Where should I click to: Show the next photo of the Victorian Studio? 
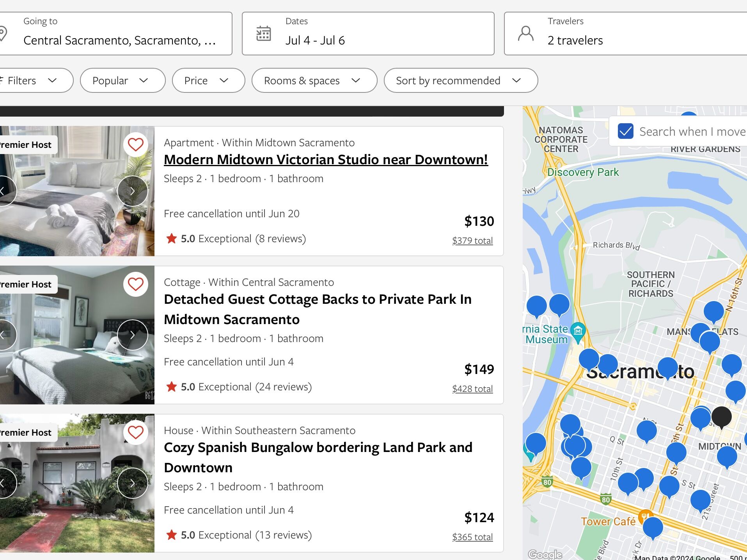(x=133, y=191)
